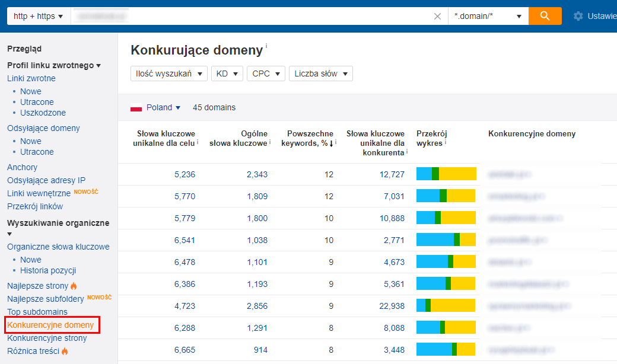
Task: Click the Poland flag icon
Action: click(136, 108)
